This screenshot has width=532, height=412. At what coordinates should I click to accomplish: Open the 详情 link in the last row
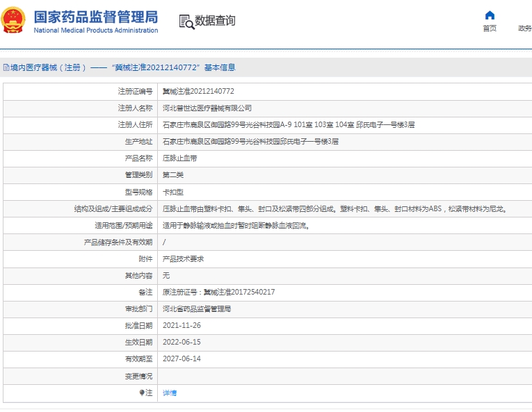(170, 393)
